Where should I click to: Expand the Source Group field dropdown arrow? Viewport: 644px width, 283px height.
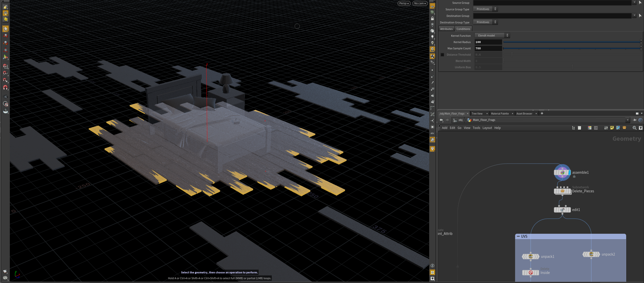pyautogui.click(x=634, y=3)
